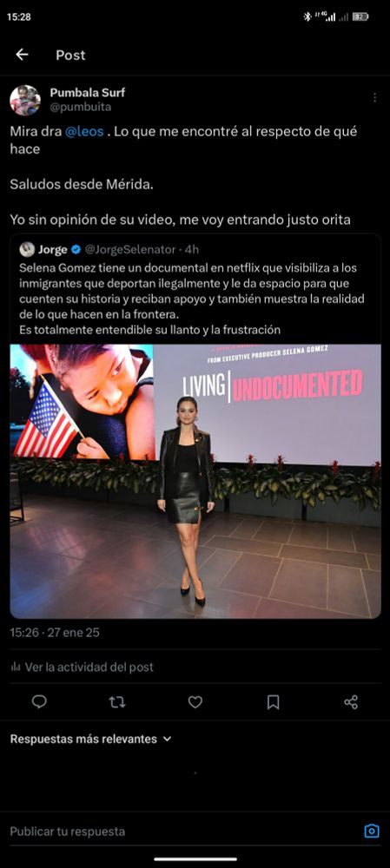The height and width of the screenshot is (868, 390).
Task: Tap the back arrow icon
Action: 22,54
